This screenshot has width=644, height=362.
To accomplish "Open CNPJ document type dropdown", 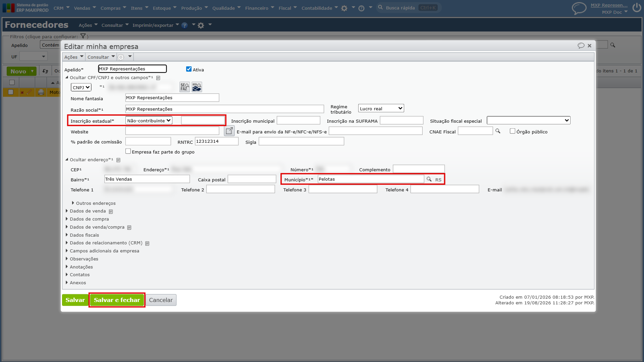I will point(81,87).
